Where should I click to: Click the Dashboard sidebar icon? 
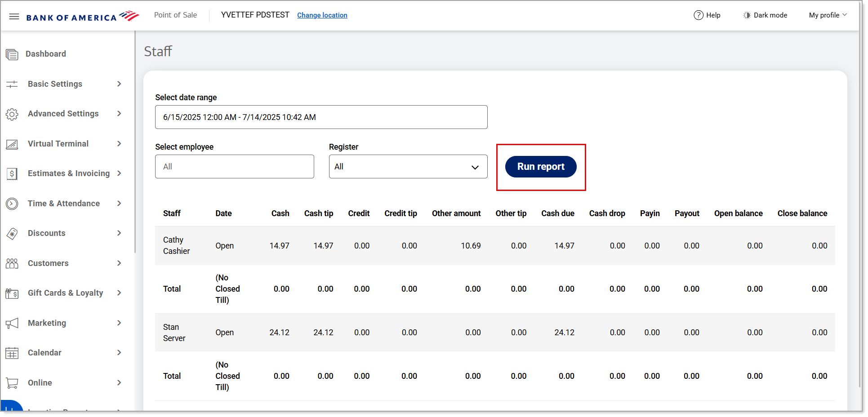(12, 54)
